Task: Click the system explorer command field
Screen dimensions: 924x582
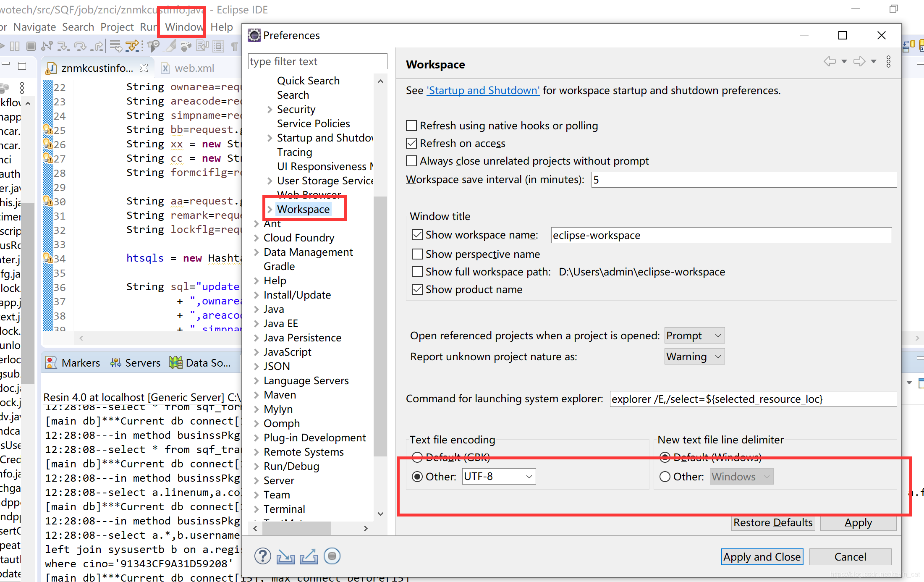Action: 753,399
